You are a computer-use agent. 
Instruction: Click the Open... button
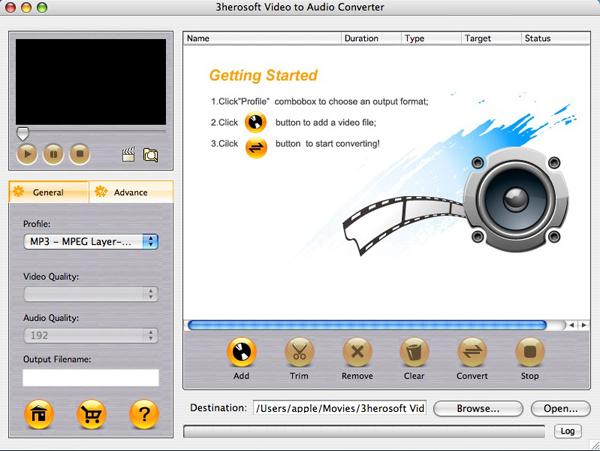(561, 409)
